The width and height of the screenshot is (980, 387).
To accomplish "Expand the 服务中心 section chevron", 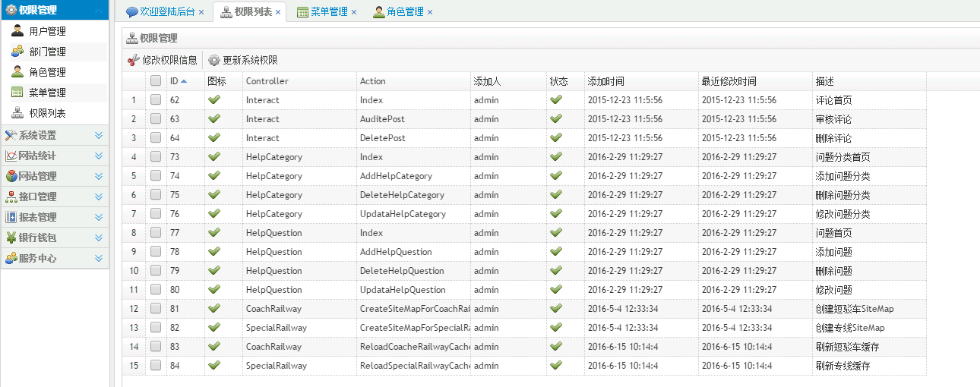I will pos(99,258).
